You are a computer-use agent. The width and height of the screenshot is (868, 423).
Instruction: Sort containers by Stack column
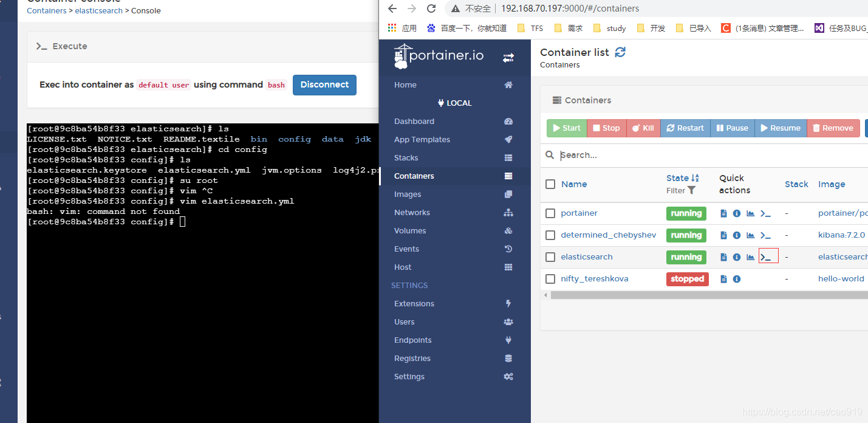coord(796,184)
